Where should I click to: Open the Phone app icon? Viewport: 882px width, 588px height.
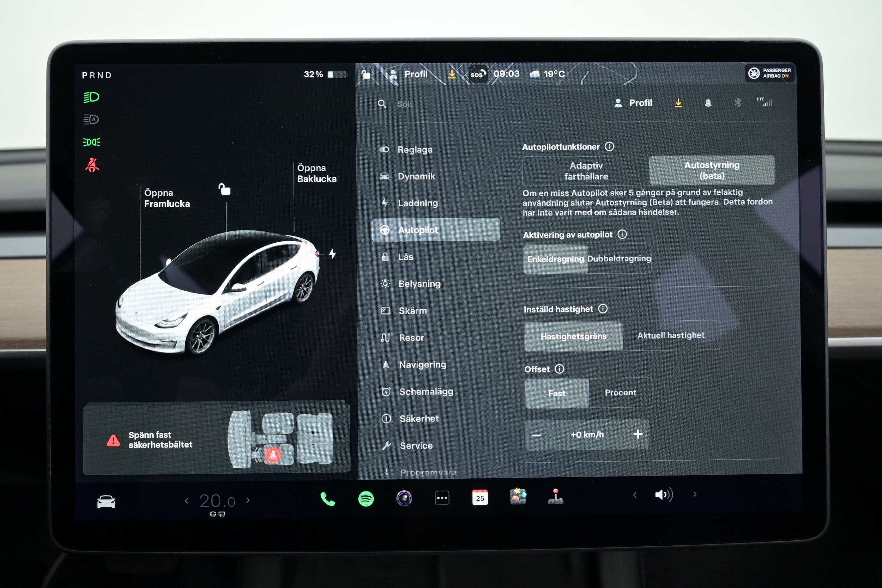(x=328, y=499)
